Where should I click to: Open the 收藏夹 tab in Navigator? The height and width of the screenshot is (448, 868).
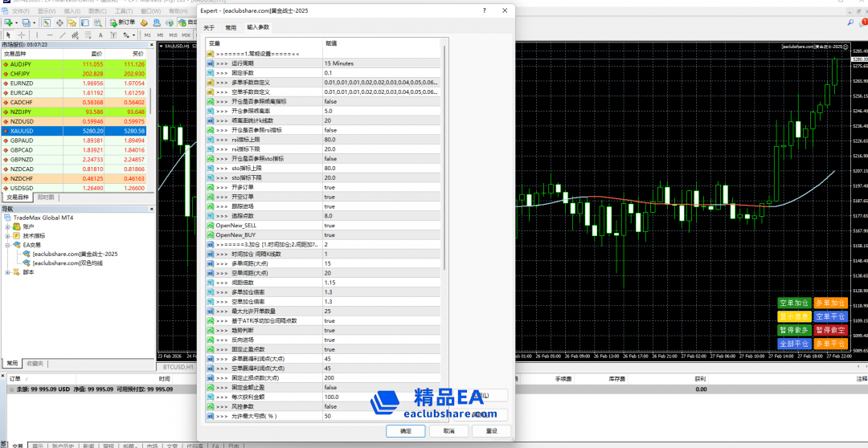coord(34,363)
